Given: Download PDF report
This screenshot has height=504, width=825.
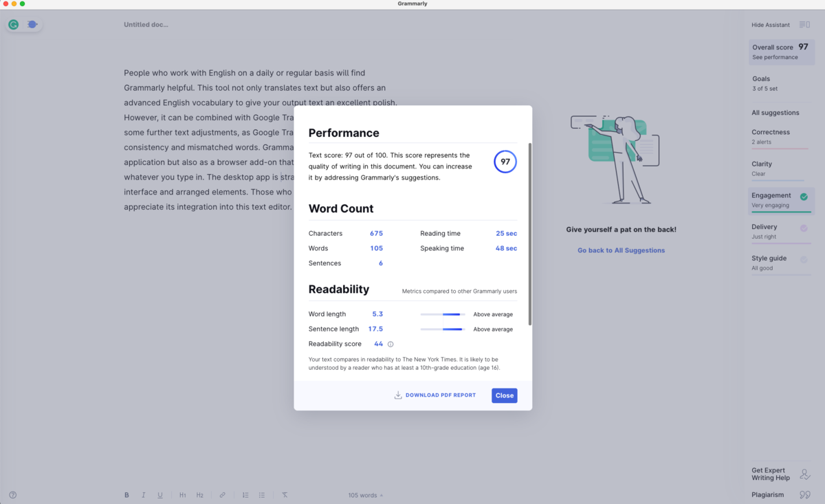Looking at the screenshot, I should coord(435,395).
